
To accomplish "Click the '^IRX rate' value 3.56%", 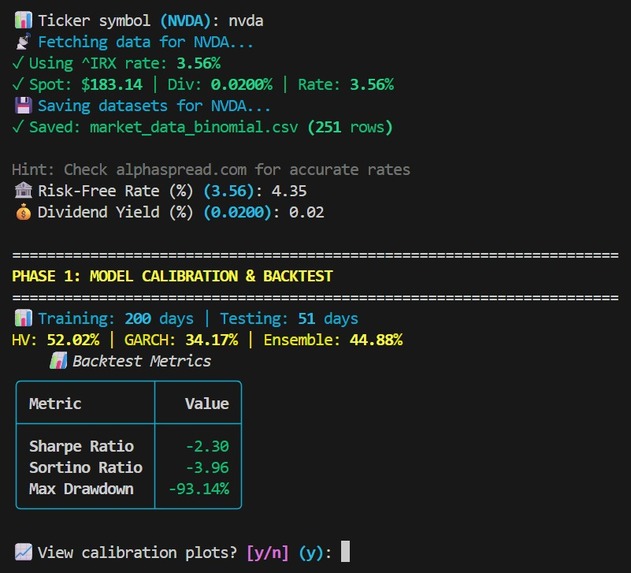I will [x=198, y=63].
